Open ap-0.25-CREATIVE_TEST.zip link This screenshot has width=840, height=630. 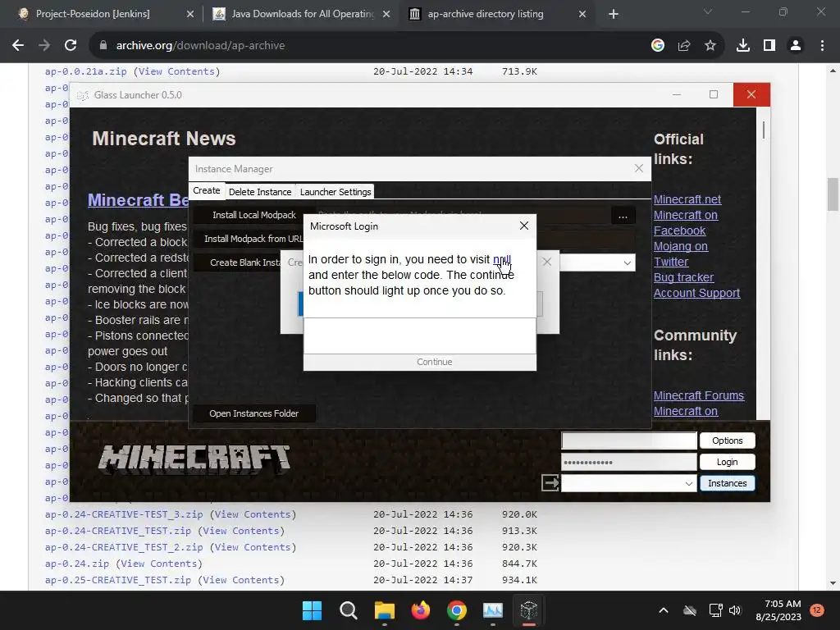click(118, 580)
